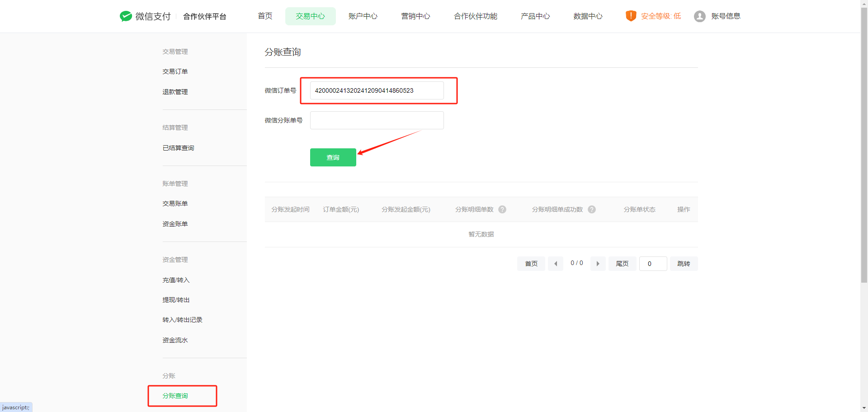Click help icon beside 分账明细单成功数
The height and width of the screenshot is (412, 868).
tap(592, 209)
